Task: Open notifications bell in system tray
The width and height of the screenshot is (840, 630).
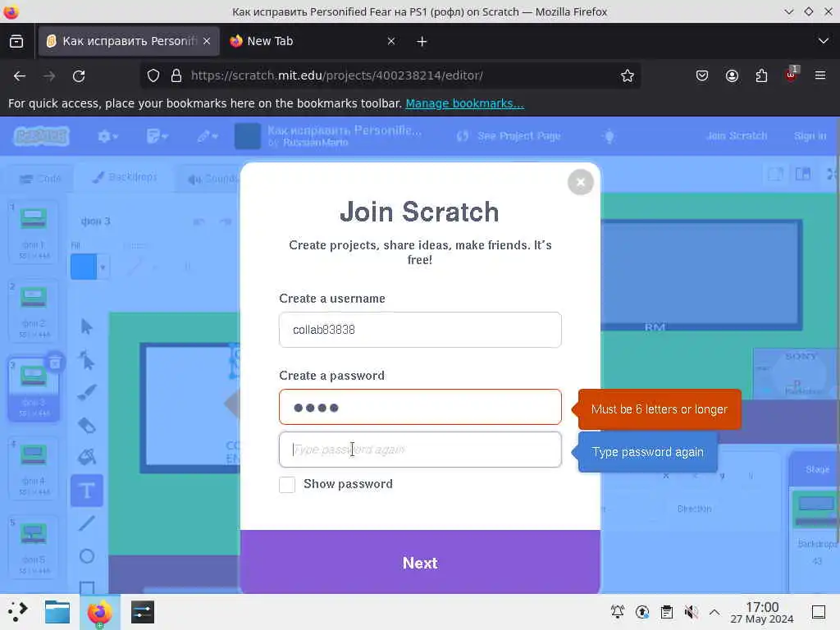Action: coord(618,611)
